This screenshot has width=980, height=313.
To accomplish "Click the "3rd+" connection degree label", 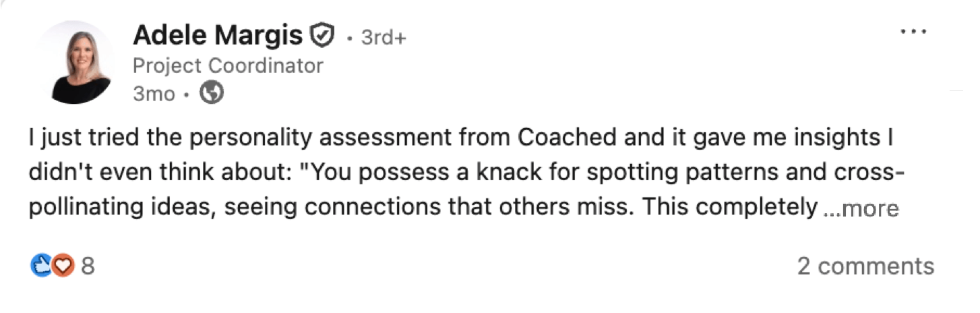I will (384, 38).
